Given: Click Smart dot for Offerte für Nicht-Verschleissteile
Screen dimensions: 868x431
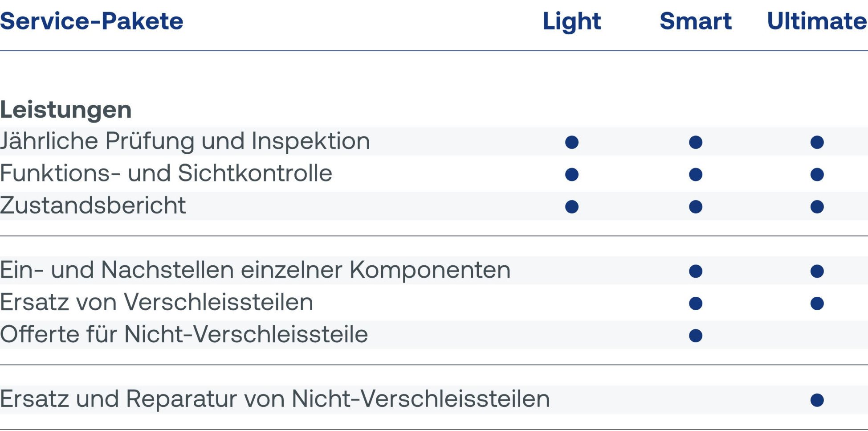Looking at the screenshot, I should click(x=696, y=336).
